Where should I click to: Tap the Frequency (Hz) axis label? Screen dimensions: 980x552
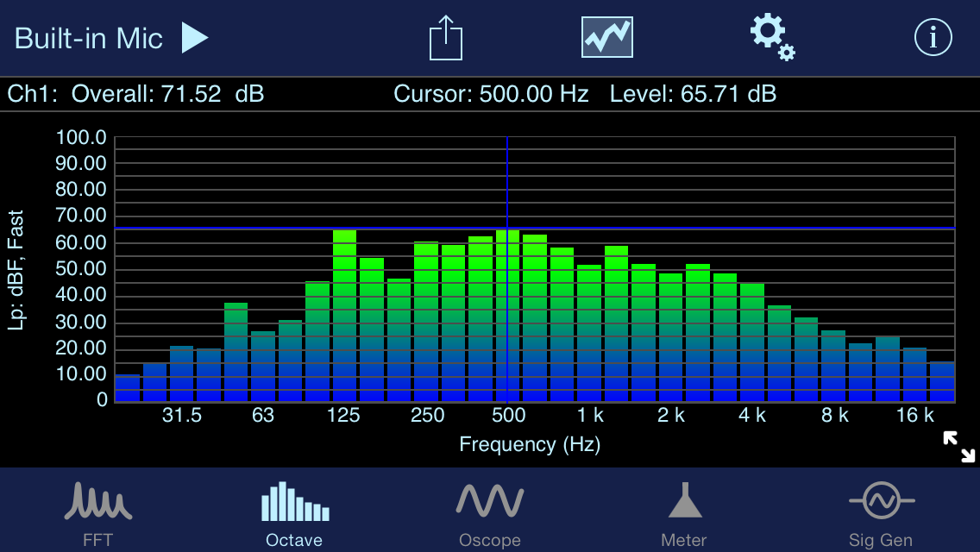tap(530, 444)
